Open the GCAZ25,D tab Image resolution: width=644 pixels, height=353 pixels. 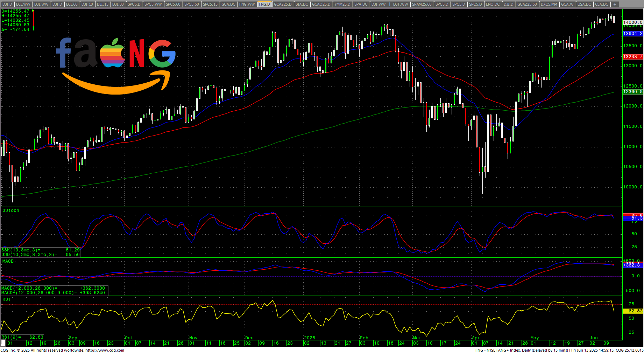click(x=283, y=4)
